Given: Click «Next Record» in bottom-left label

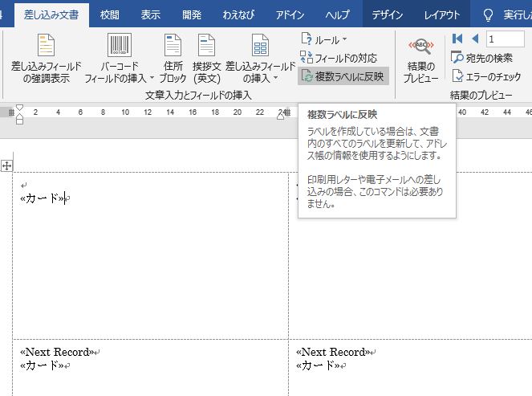Looking at the screenshot, I should tap(56, 352).
